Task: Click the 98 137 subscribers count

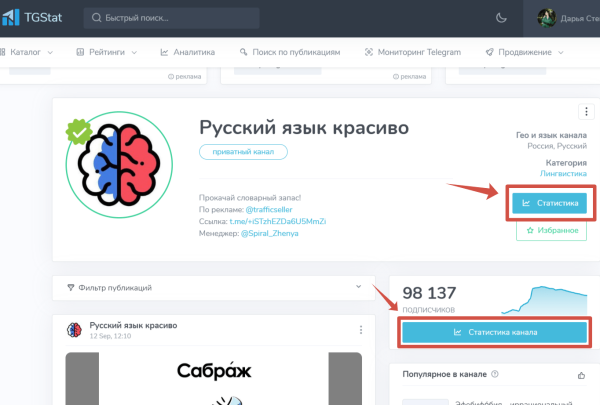Action: [x=429, y=293]
